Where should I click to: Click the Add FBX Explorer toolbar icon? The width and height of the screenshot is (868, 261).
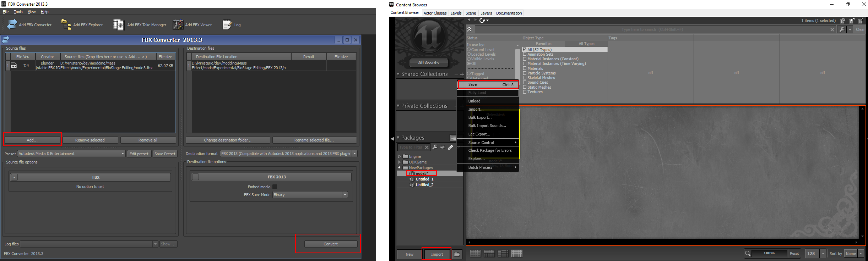click(x=66, y=24)
